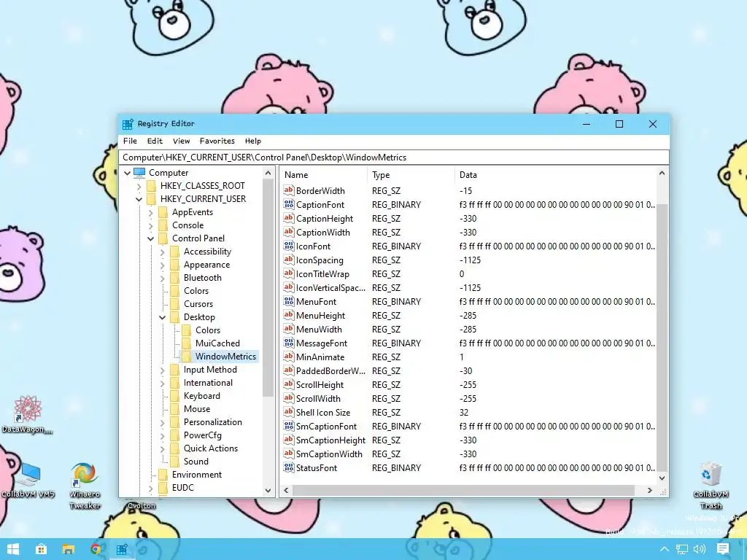Open the DataWagon desktop shortcut
The image size is (747, 560).
27,414
